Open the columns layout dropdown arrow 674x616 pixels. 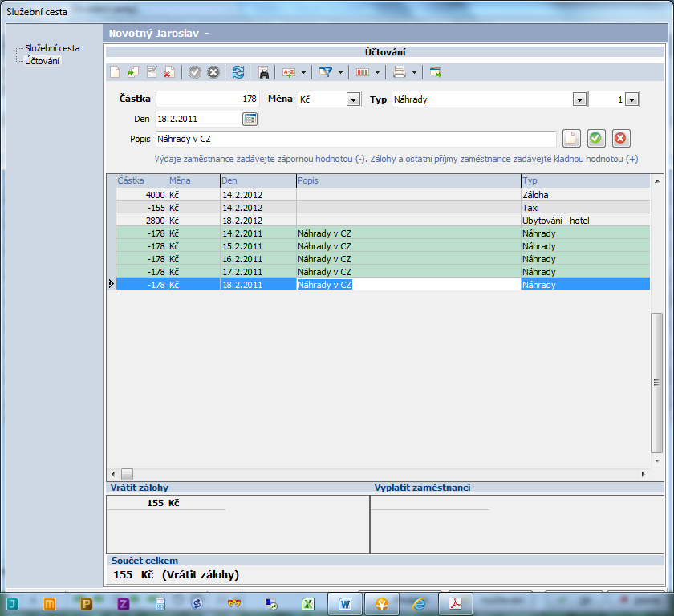377,72
